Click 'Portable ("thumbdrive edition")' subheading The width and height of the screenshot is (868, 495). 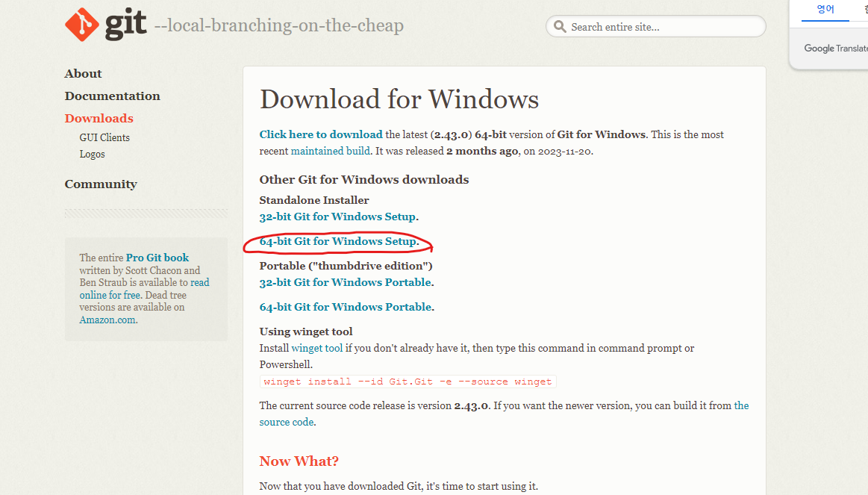point(346,266)
